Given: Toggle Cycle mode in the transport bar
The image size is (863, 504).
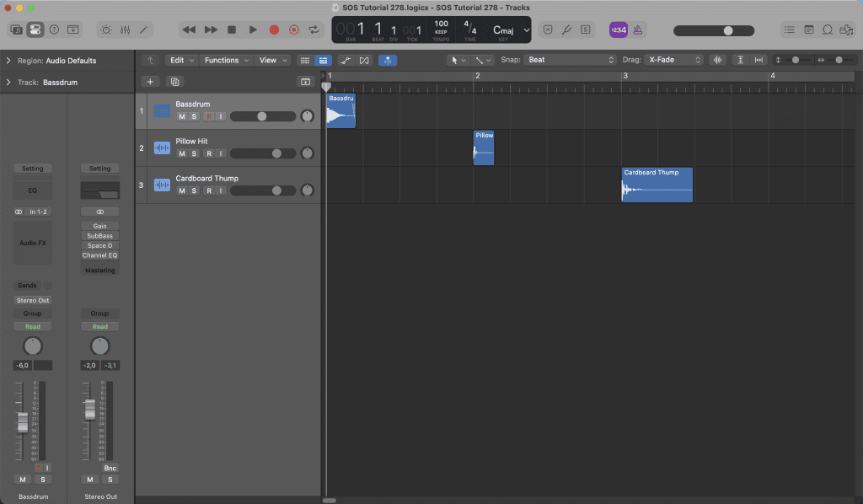Looking at the screenshot, I should [x=314, y=29].
